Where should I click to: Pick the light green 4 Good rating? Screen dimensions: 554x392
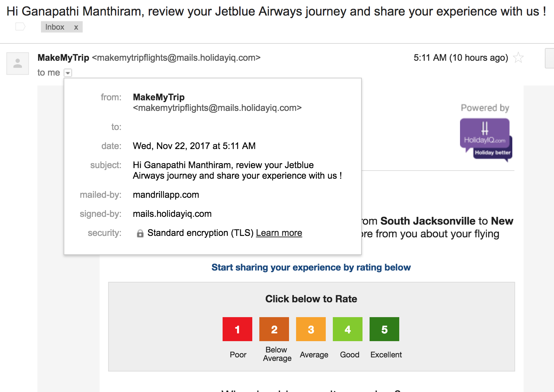pyautogui.click(x=348, y=329)
